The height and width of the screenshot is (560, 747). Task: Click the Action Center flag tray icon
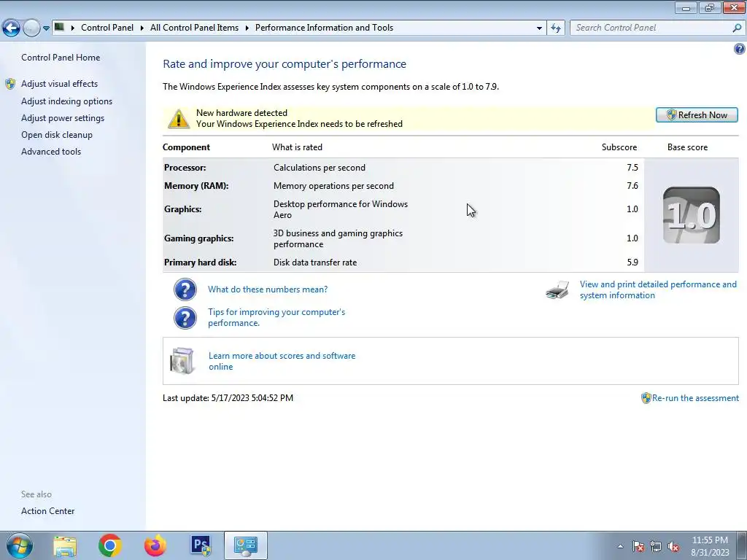tap(638, 546)
